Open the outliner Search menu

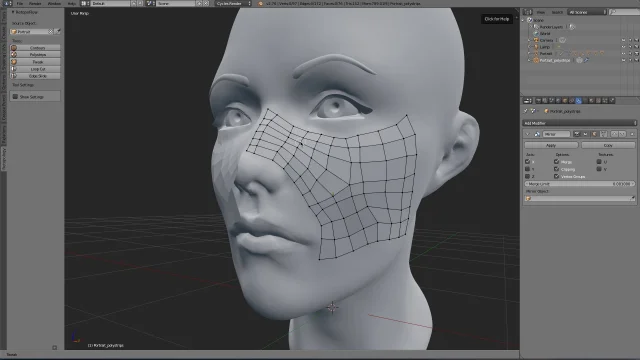click(557, 12)
